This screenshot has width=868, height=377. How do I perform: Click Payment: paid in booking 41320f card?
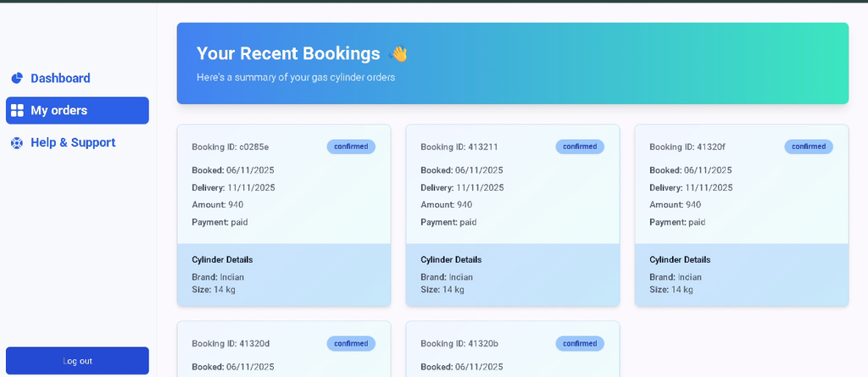click(x=677, y=223)
